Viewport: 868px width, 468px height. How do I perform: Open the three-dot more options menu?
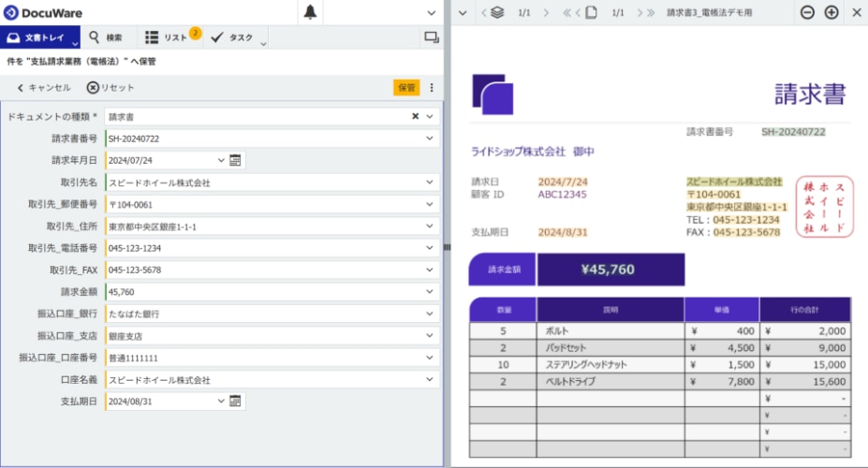point(432,88)
